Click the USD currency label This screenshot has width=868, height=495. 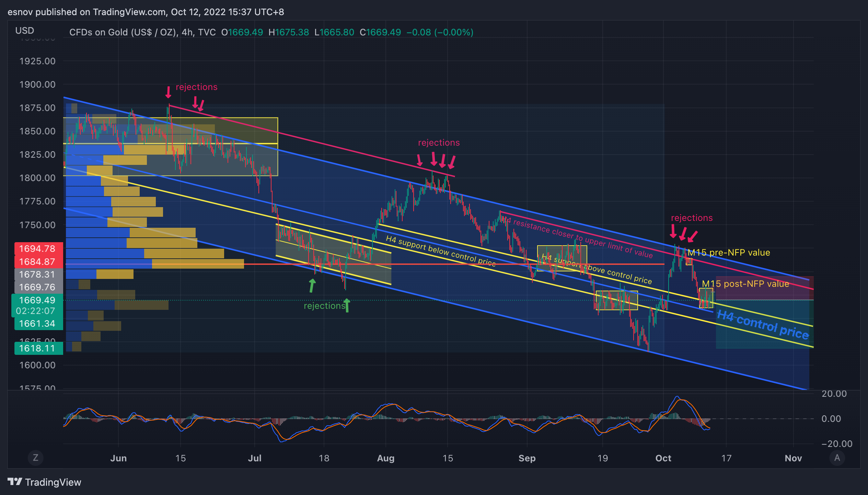tap(25, 31)
